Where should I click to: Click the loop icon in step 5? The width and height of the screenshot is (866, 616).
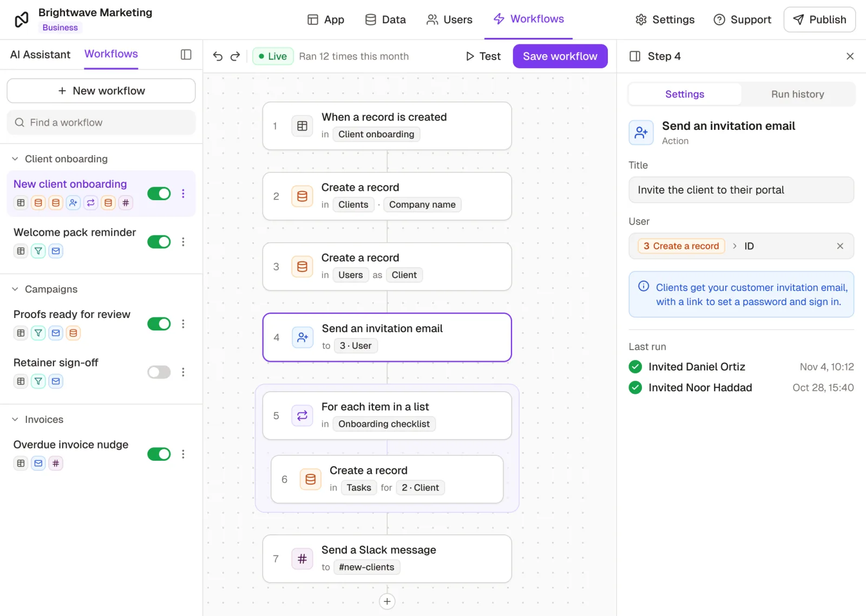click(x=302, y=415)
